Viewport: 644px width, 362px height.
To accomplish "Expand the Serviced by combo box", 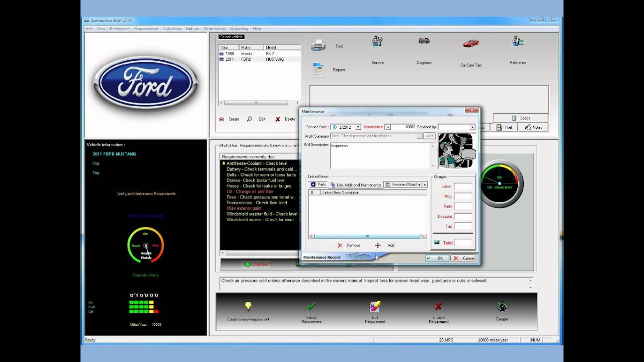I will [472, 127].
